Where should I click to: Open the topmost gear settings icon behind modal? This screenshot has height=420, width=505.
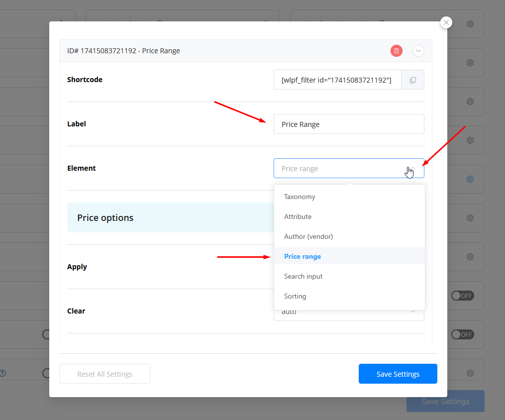[x=470, y=24]
